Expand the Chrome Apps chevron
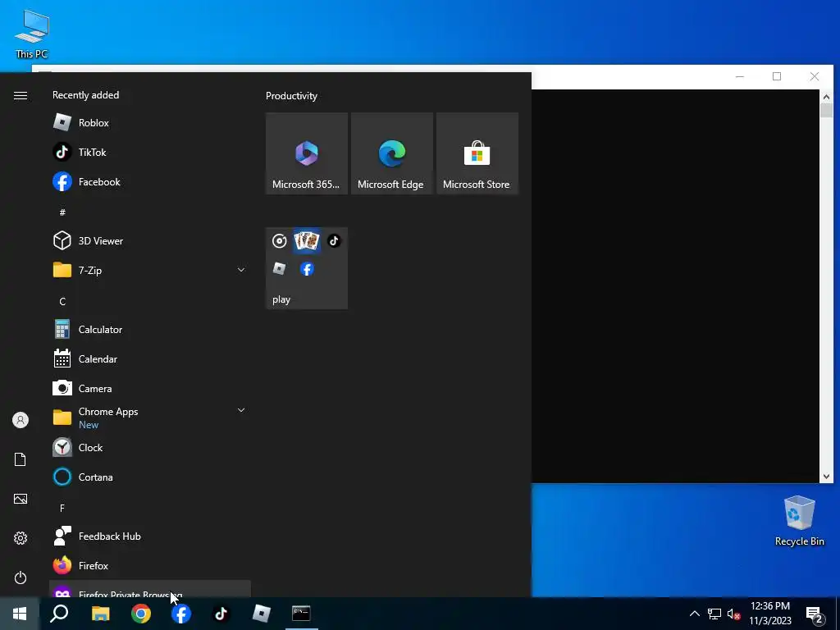This screenshot has width=840, height=630. (x=241, y=410)
